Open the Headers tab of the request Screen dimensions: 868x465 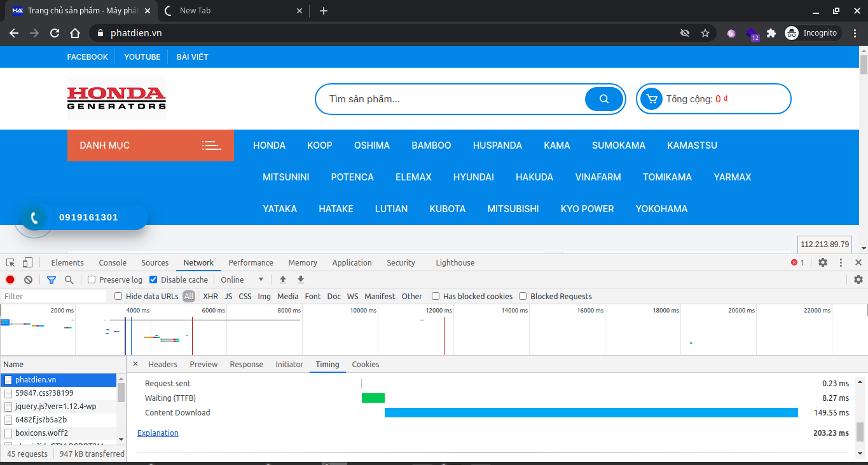(163, 364)
